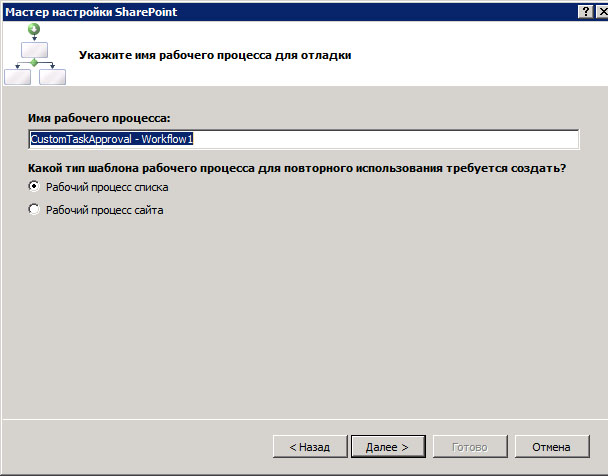Click the heading 'Укажите имя рабочего процесса для отладки'
608x476 pixels.
coord(215,55)
